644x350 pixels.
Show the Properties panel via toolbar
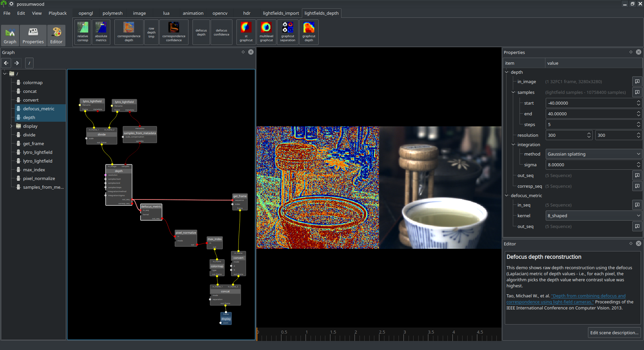coord(33,35)
